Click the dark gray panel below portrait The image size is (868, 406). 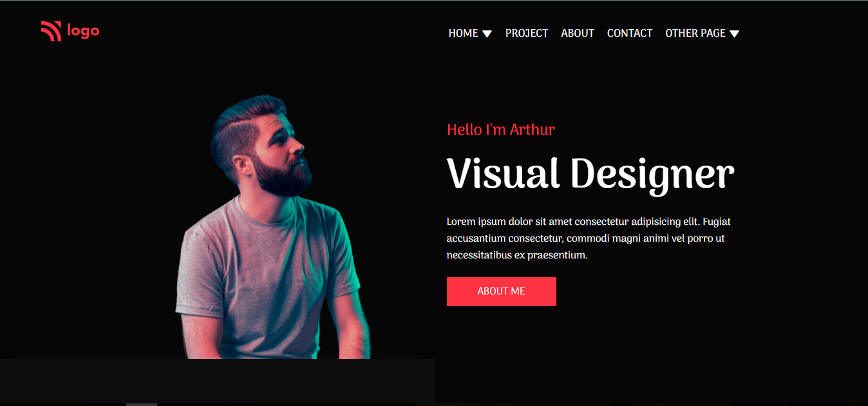point(217,380)
